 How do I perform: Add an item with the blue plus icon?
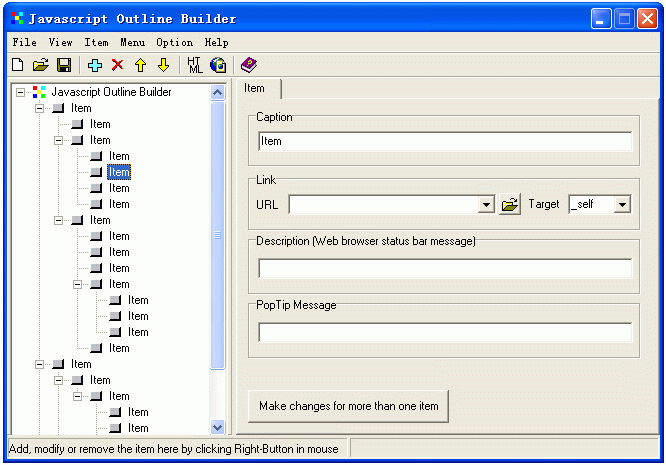[95, 65]
